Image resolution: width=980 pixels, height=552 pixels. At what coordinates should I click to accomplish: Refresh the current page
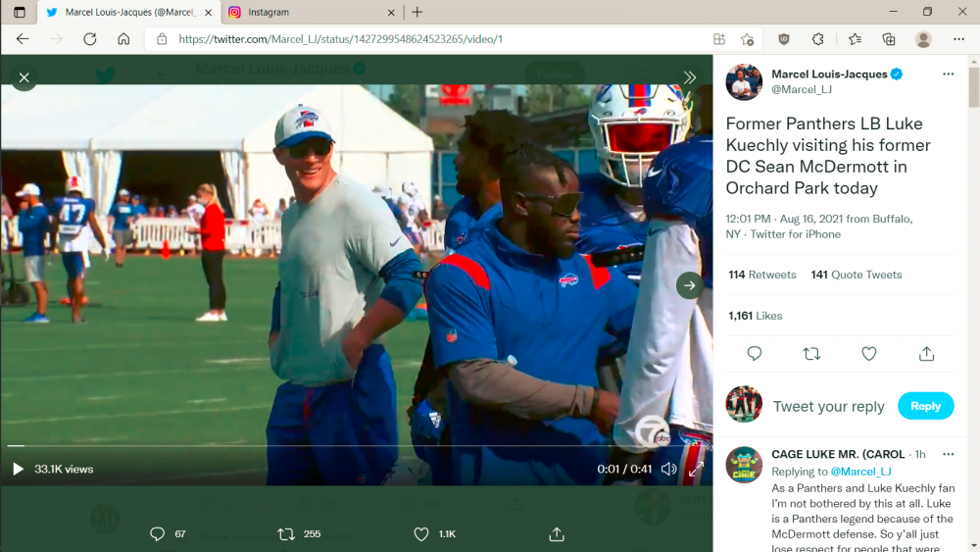coord(90,39)
